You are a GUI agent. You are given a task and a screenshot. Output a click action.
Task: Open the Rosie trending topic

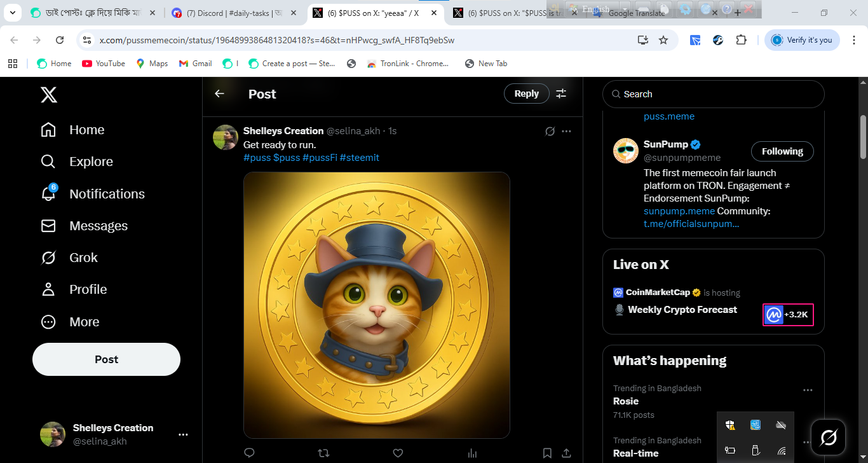[x=626, y=401]
